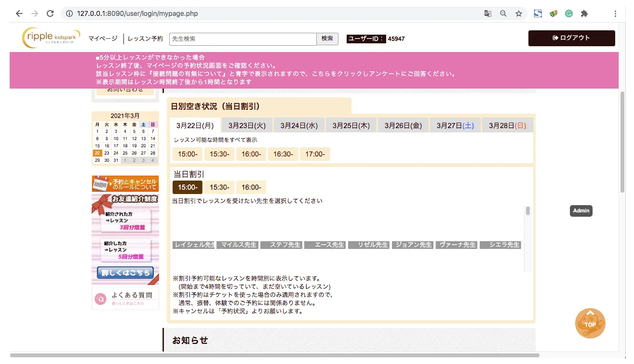Image resolution: width=634 pixels, height=364 pixels.
Task: Click in the 先生検索 search field
Action: (243, 39)
